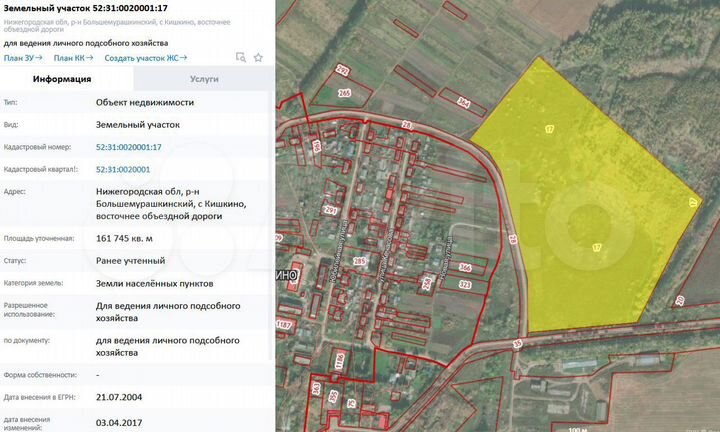Select parcel 323 on the map
720x432 pixels.
coord(464,285)
